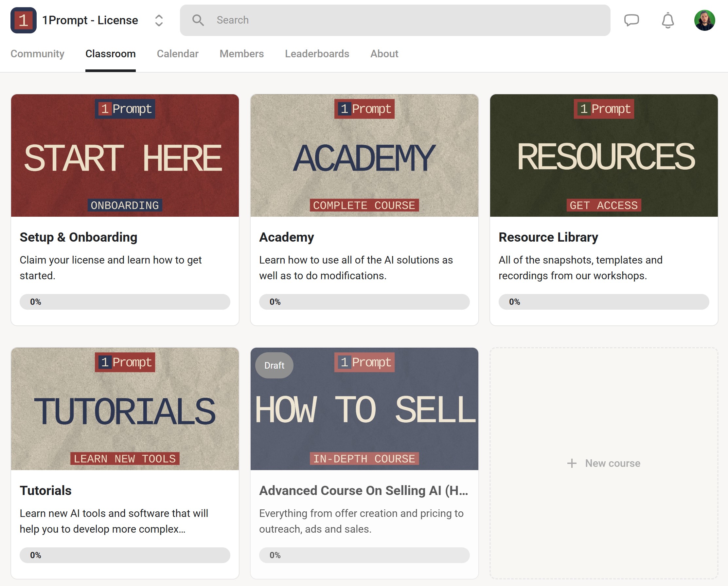Switch to the Community tab
The height and width of the screenshot is (586, 728).
38,54
